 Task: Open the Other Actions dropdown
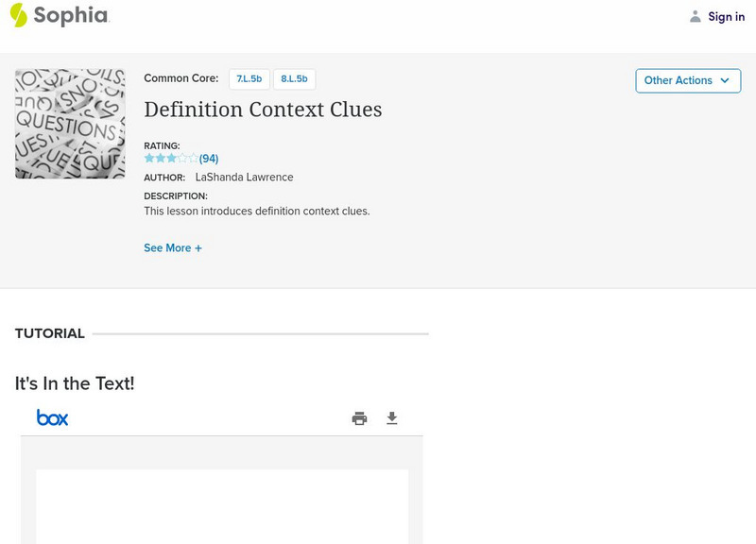[687, 80]
